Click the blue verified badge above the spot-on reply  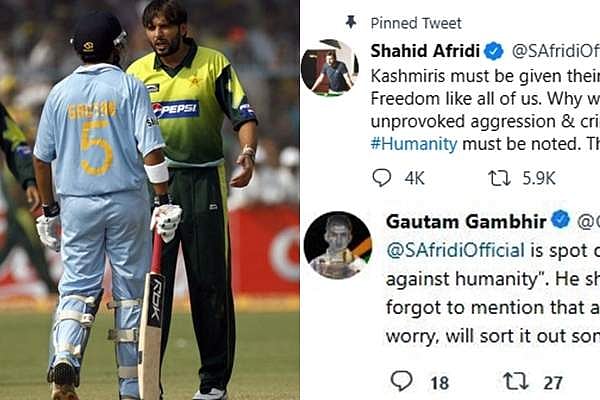(x=561, y=219)
